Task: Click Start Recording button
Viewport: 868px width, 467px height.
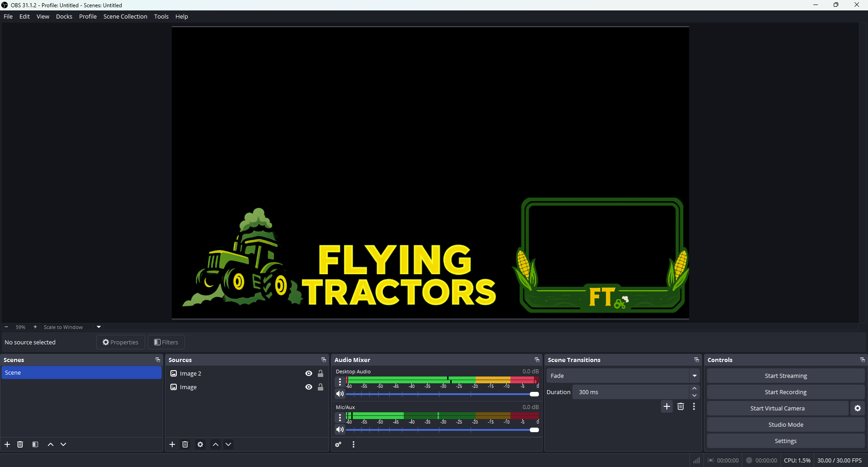Action: click(785, 392)
